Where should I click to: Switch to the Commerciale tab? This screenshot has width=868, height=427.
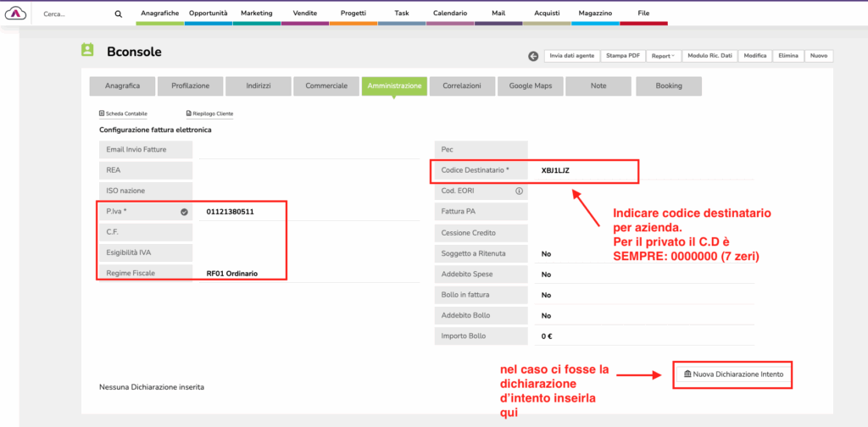coord(326,86)
